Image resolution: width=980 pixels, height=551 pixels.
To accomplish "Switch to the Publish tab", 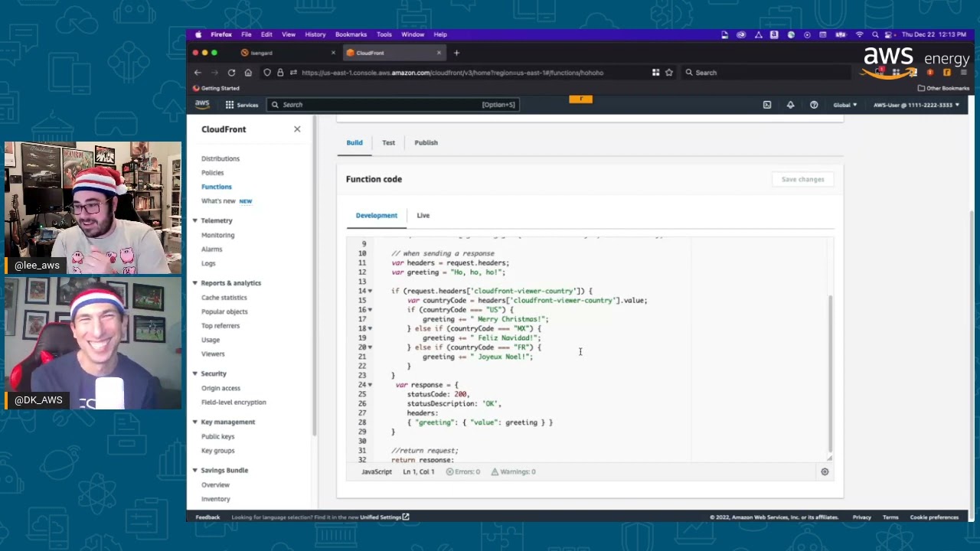I will pyautogui.click(x=426, y=142).
